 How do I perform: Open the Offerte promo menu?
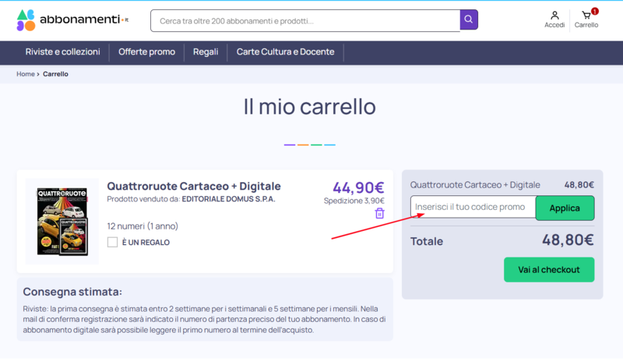(146, 52)
